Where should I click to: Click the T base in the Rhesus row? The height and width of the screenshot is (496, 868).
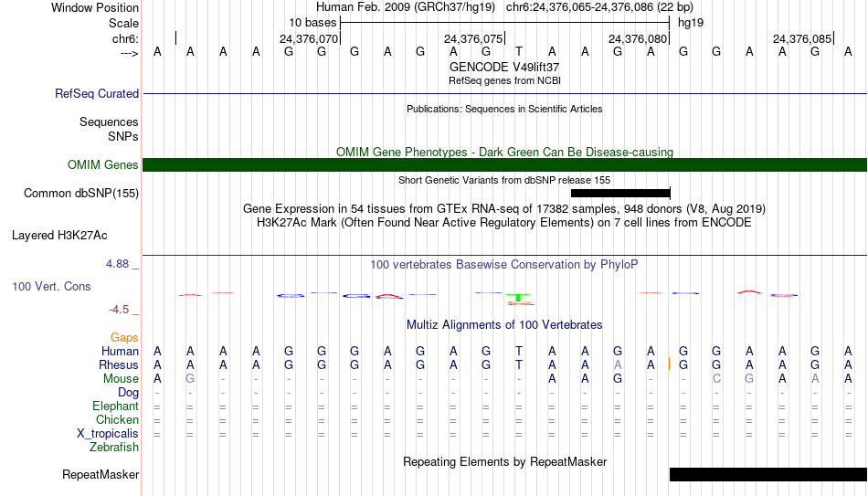pyautogui.click(x=519, y=365)
